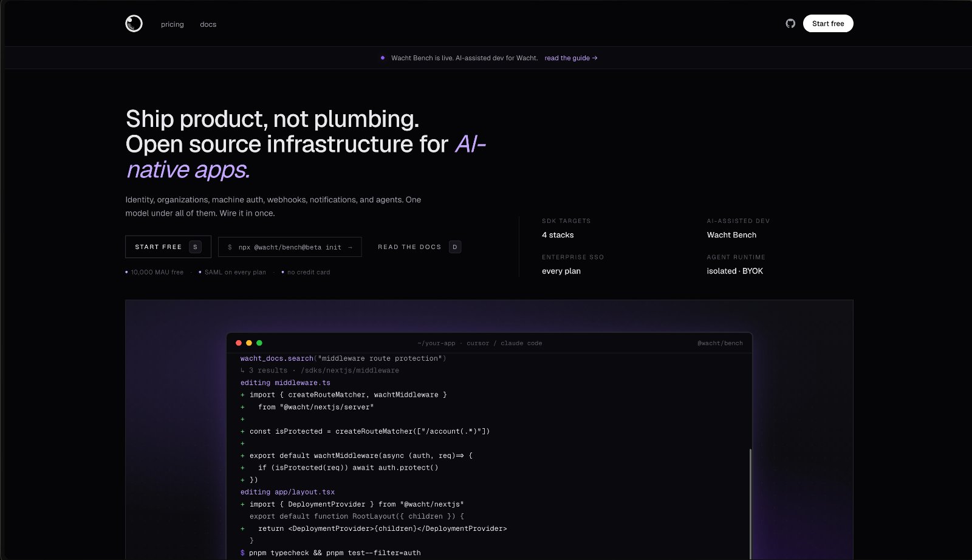The image size is (972, 560).
Task: Click the pnpm typecheck command line
Action: tap(330, 553)
